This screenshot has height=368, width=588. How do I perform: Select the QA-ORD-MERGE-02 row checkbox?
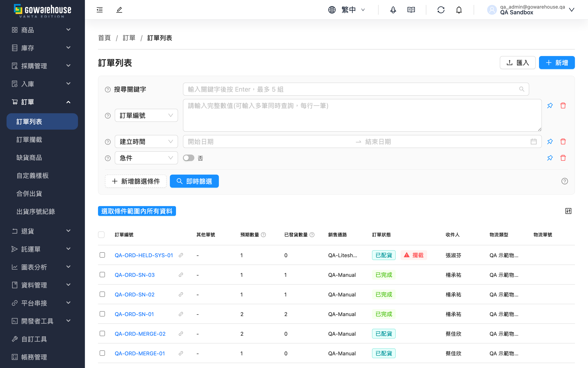[x=102, y=333]
